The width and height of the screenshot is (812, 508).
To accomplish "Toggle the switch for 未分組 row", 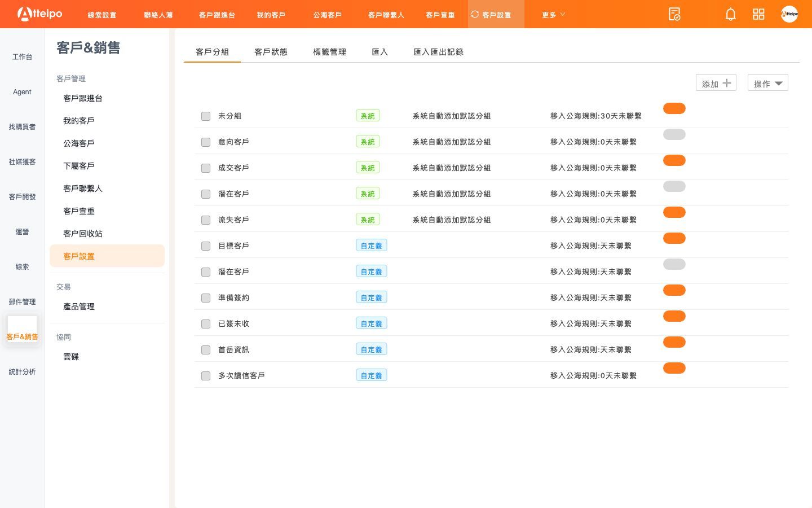I will (x=674, y=108).
